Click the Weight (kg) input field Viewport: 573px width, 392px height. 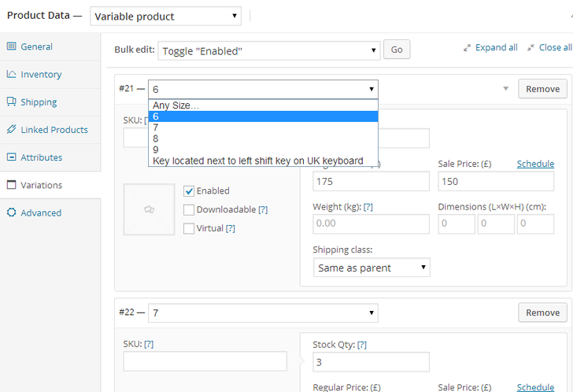(x=371, y=224)
